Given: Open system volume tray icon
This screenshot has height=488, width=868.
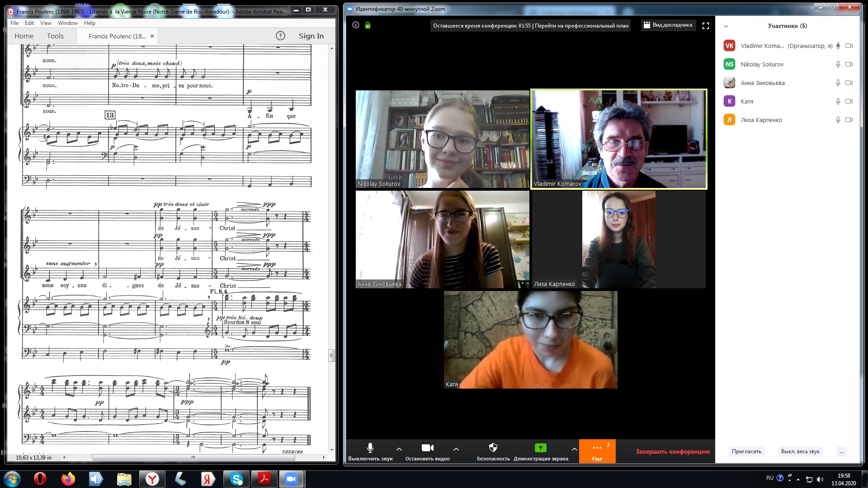Looking at the screenshot, I should pos(820,479).
